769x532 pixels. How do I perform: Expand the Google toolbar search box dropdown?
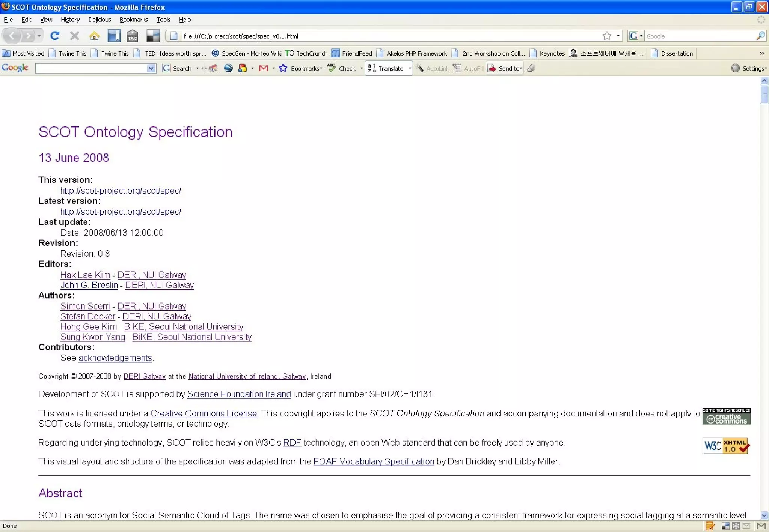(151, 68)
